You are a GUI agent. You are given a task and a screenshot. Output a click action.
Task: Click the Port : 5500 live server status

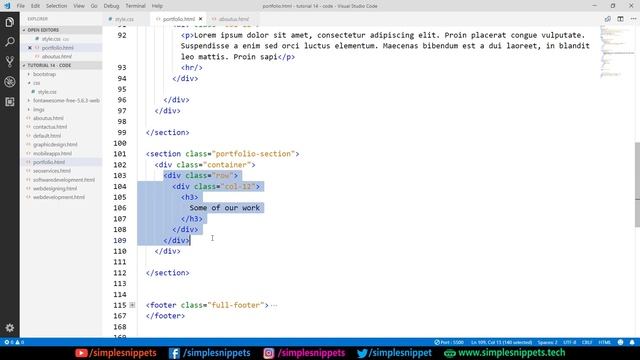(449, 342)
